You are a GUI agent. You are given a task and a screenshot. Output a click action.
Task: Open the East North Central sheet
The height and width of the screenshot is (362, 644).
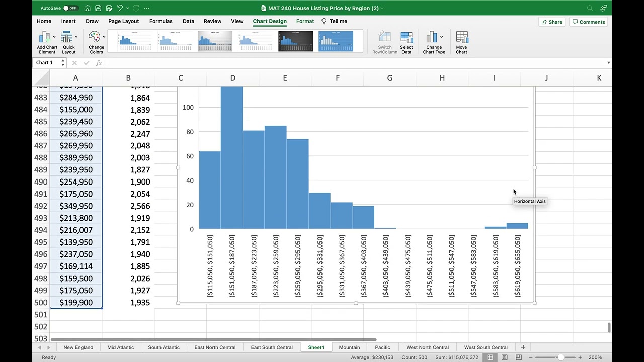(x=215, y=347)
